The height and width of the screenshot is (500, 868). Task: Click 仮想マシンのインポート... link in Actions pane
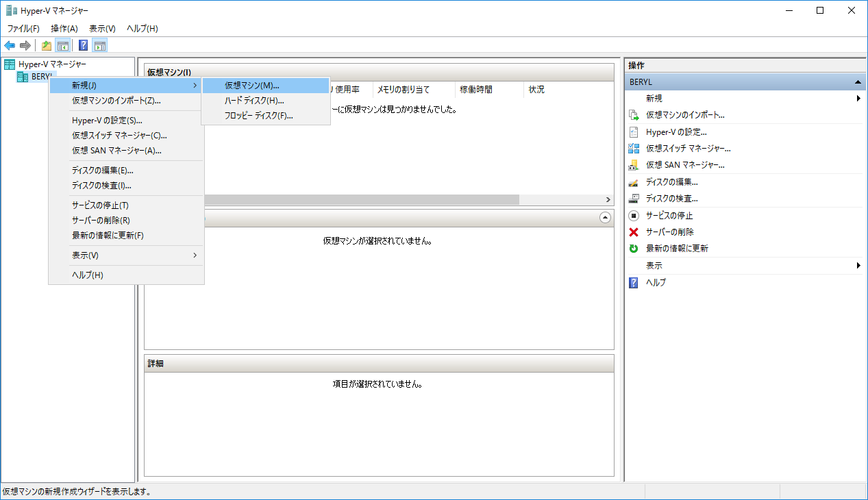click(685, 115)
